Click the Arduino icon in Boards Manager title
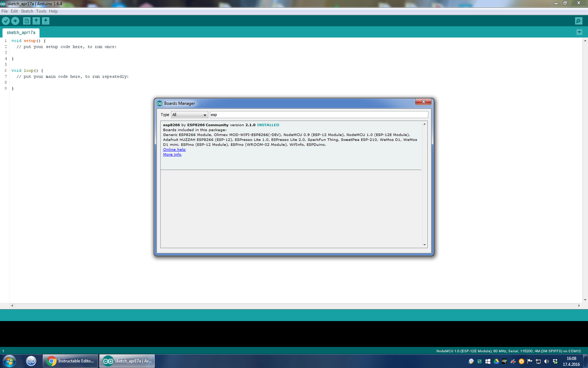 (160, 103)
